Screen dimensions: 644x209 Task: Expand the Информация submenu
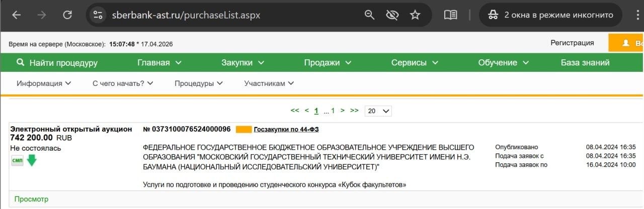click(x=44, y=83)
